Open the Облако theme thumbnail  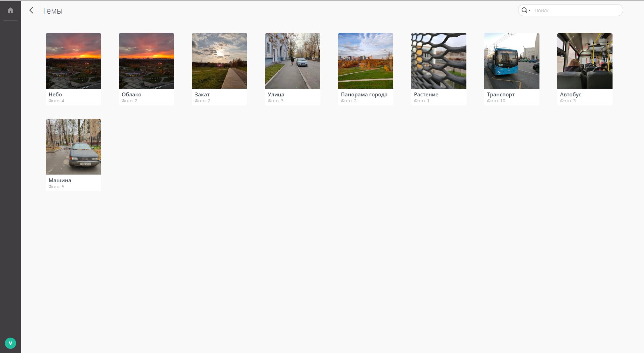coord(146,61)
